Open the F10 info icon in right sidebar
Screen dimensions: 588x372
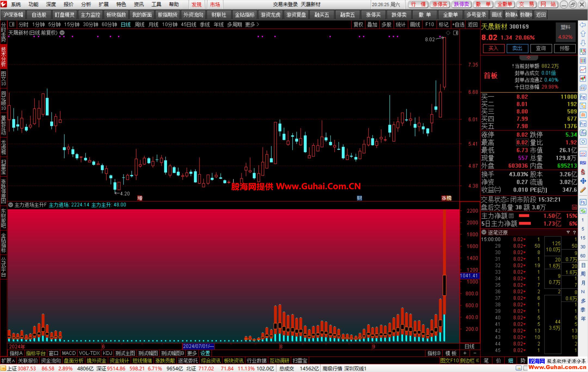coord(583,97)
